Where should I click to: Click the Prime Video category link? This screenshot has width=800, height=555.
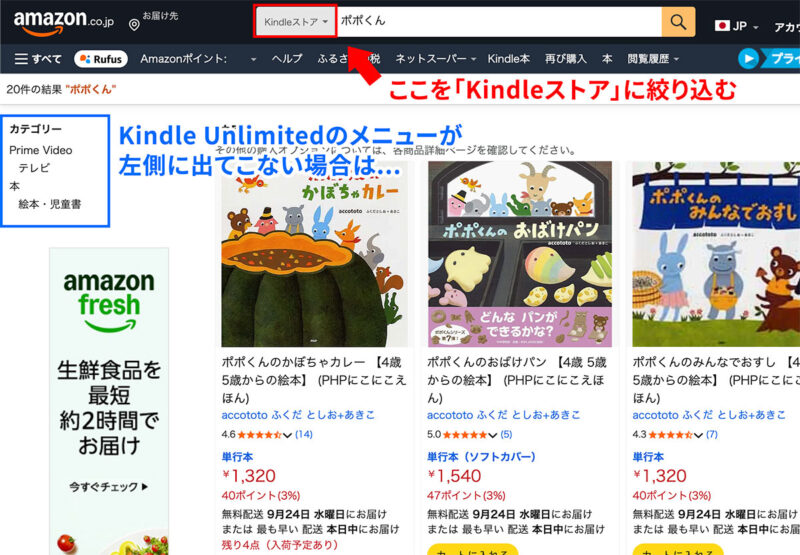41,150
